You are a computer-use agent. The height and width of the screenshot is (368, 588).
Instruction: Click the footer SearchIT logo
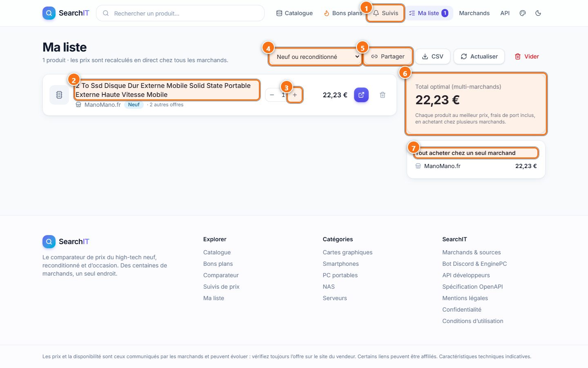pyautogui.click(x=66, y=242)
